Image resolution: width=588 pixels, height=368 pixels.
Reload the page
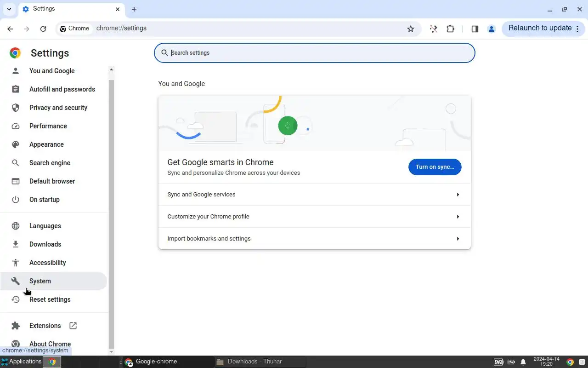[43, 29]
